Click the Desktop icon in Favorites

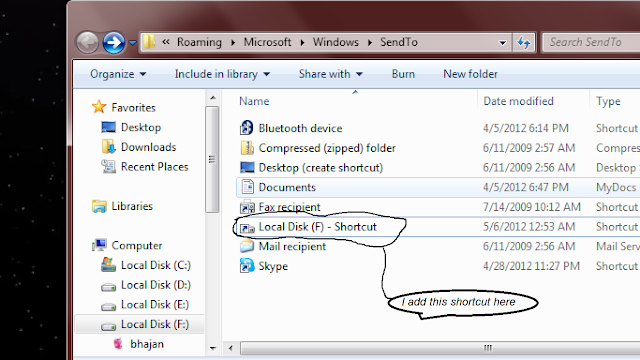pyautogui.click(x=108, y=127)
